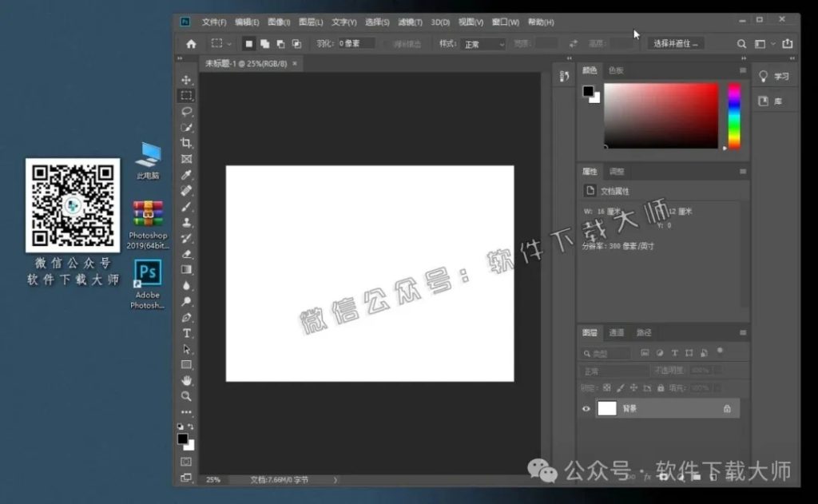Image resolution: width=818 pixels, height=504 pixels.
Task: Select the Lasso tool
Action: point(186,112)
